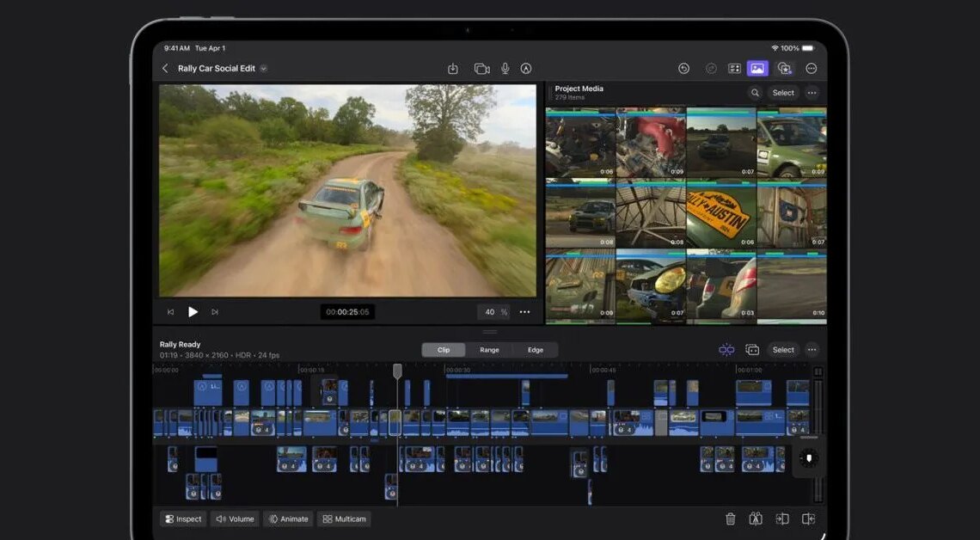
Task: Open the media browser panel icon
Action: (x=759, y=68)
